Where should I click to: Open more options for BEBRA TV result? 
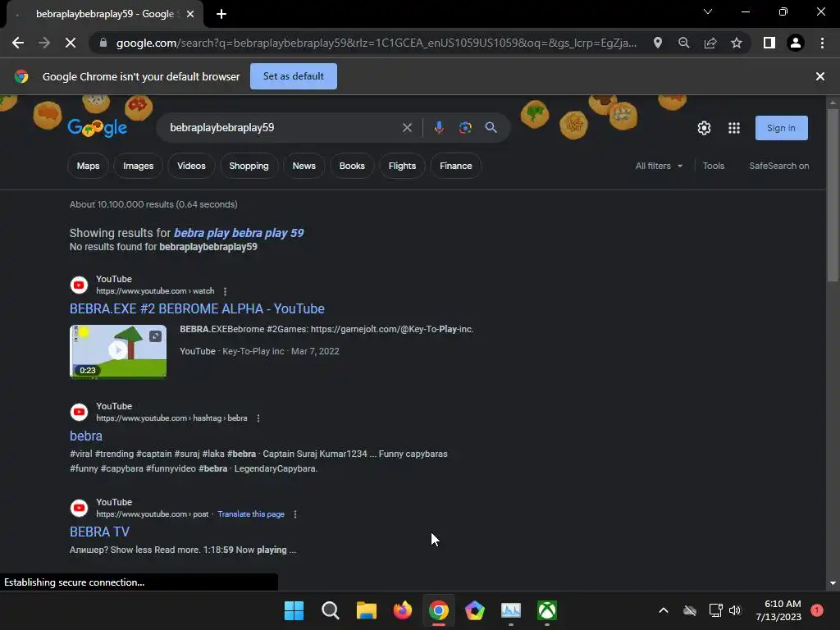click(x=294, y=514)
